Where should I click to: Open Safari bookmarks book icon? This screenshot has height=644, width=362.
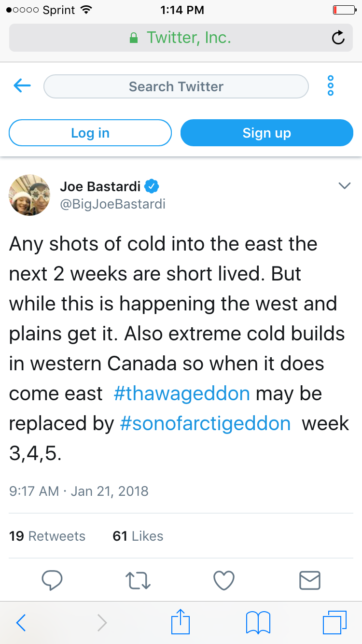(258, 622)
